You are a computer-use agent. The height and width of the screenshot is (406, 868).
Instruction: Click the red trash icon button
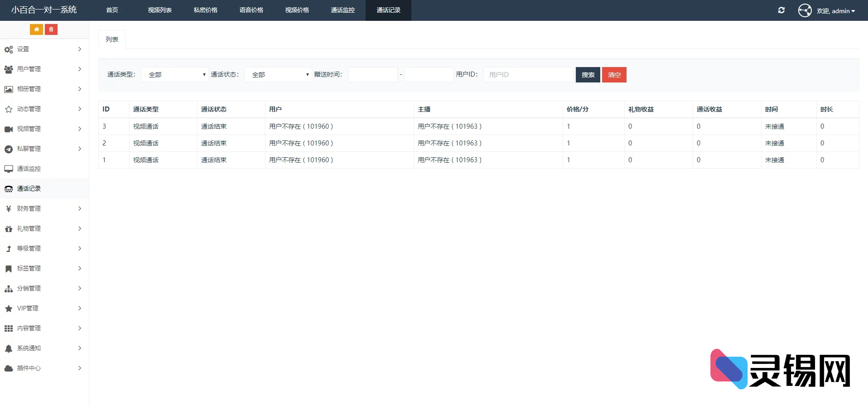click(51, 29)
